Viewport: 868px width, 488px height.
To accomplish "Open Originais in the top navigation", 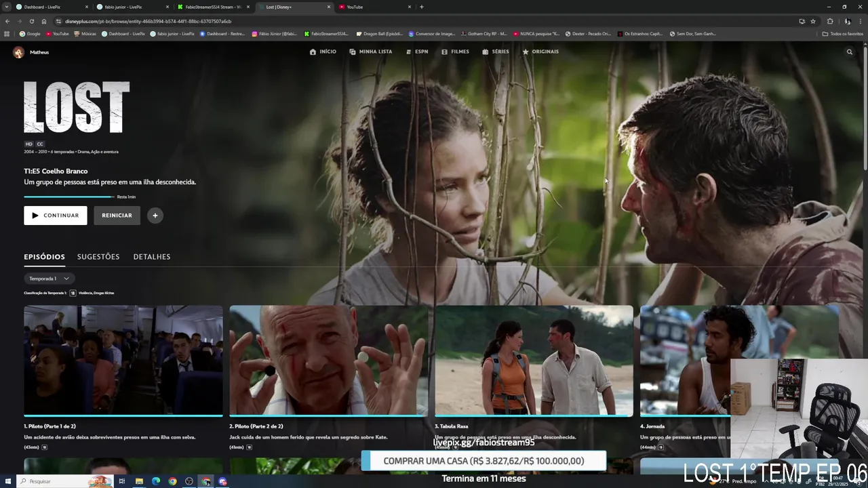I will (x=540, y=52).
